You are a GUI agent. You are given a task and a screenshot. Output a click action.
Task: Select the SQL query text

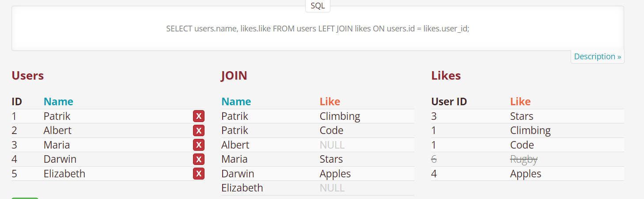click(x=318, y=29)
